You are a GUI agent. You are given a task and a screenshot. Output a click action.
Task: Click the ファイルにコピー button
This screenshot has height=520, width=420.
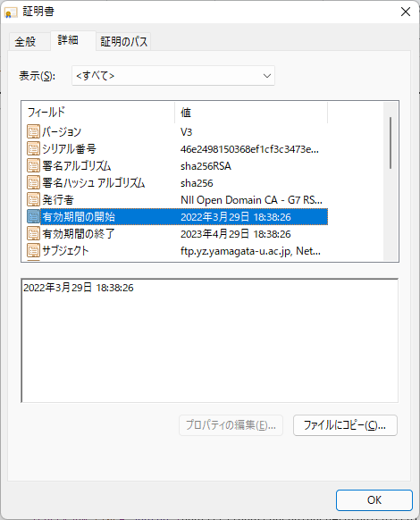tap(345, 425)
